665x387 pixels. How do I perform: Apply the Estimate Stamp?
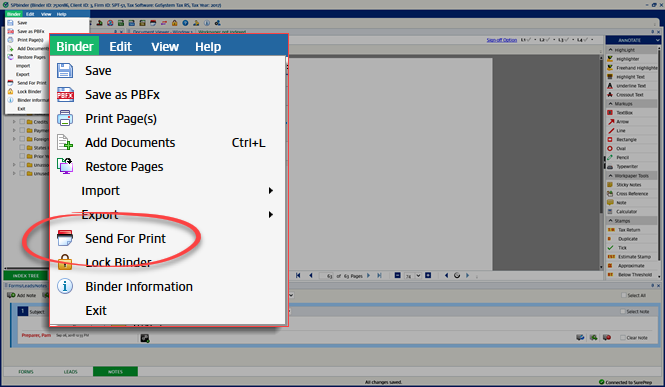click(x=631, y=257)
